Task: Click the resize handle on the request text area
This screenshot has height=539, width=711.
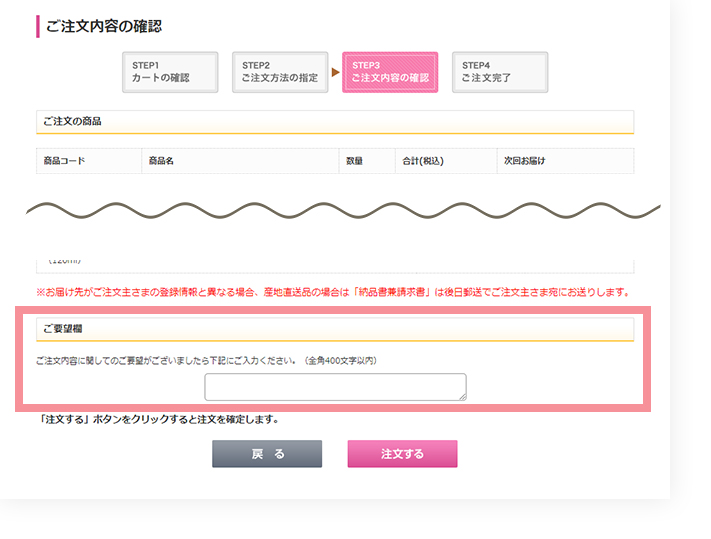Action: [462, 397]
